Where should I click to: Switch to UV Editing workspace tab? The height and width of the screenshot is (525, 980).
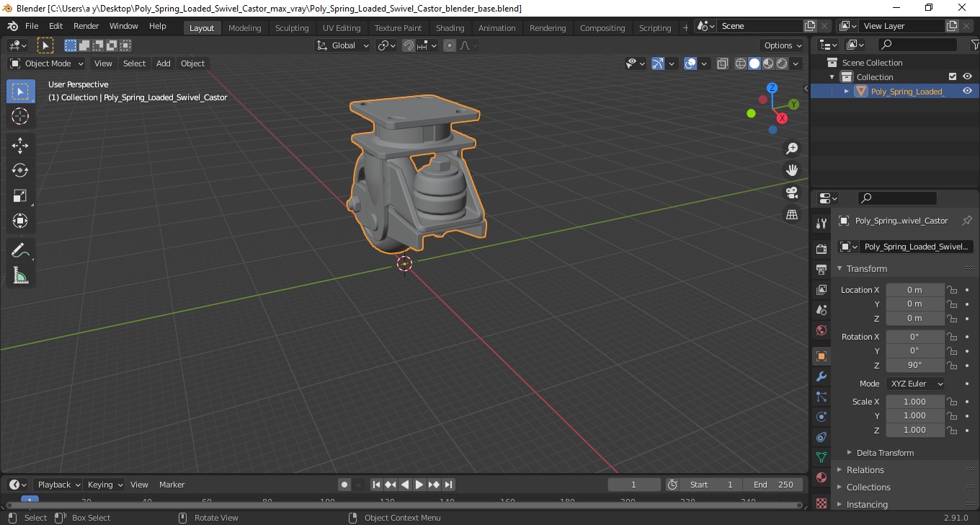(x=342, y=28)
